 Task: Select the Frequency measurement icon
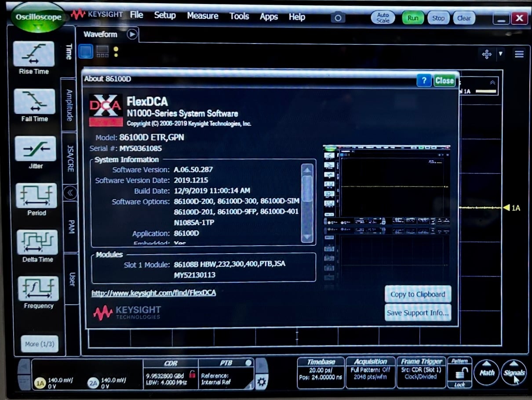pos(38,289)
